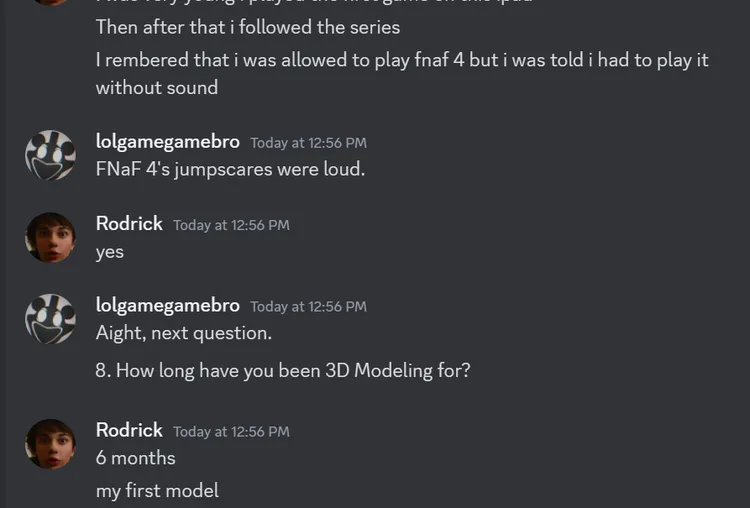Screen dimensions: 750x508
Task: Click the timestamp on the jumpscares message
Action: coord(308,143)
